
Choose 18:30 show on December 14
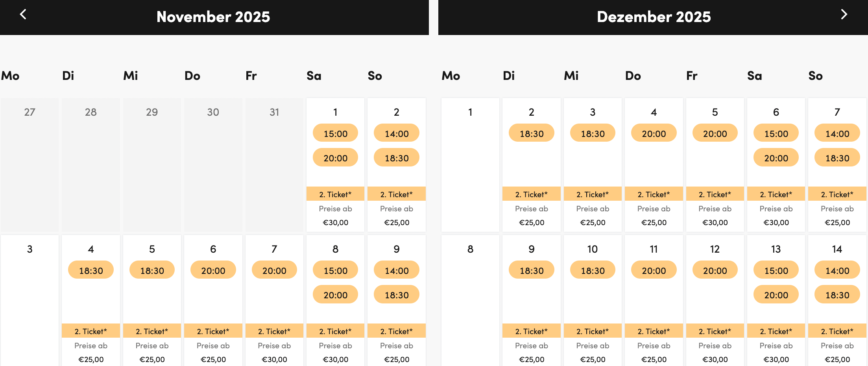pos(837,295)
